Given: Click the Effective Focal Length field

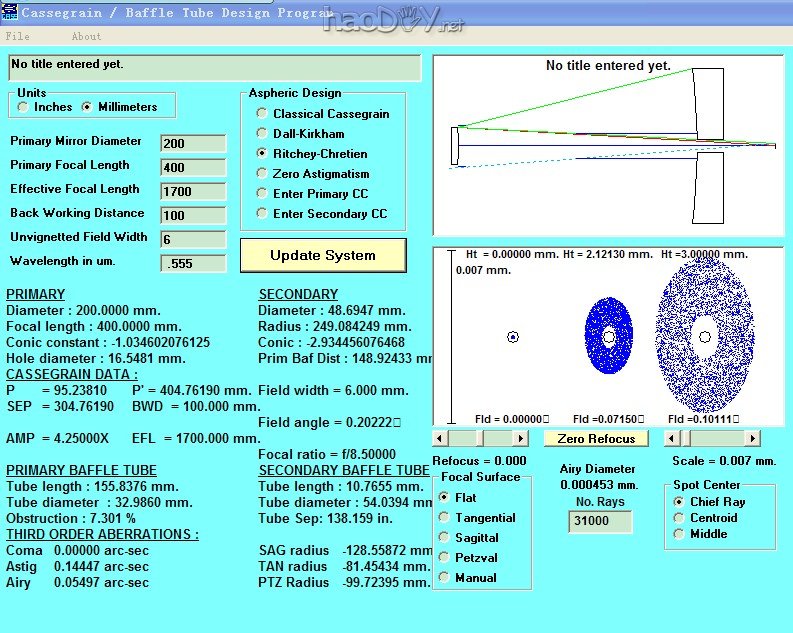Looking at the screenshot, I should 193,191.
